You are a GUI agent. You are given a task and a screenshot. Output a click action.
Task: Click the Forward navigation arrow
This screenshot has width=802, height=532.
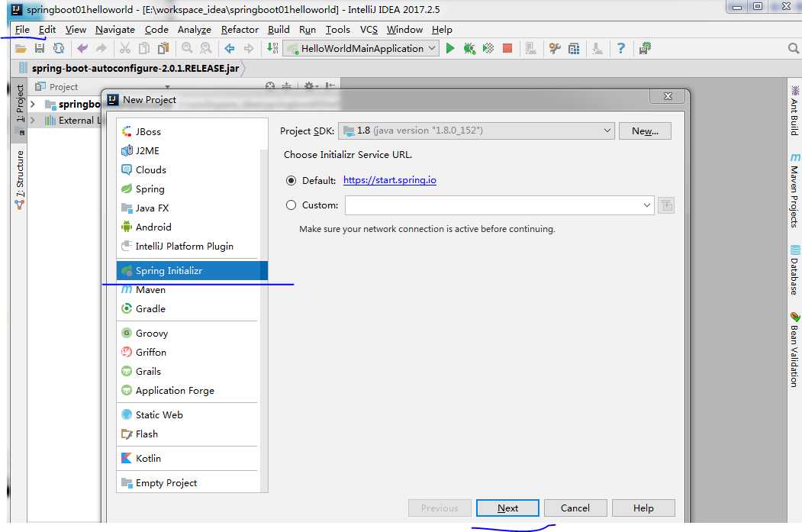pyautogui.click(x=249, y=49)
